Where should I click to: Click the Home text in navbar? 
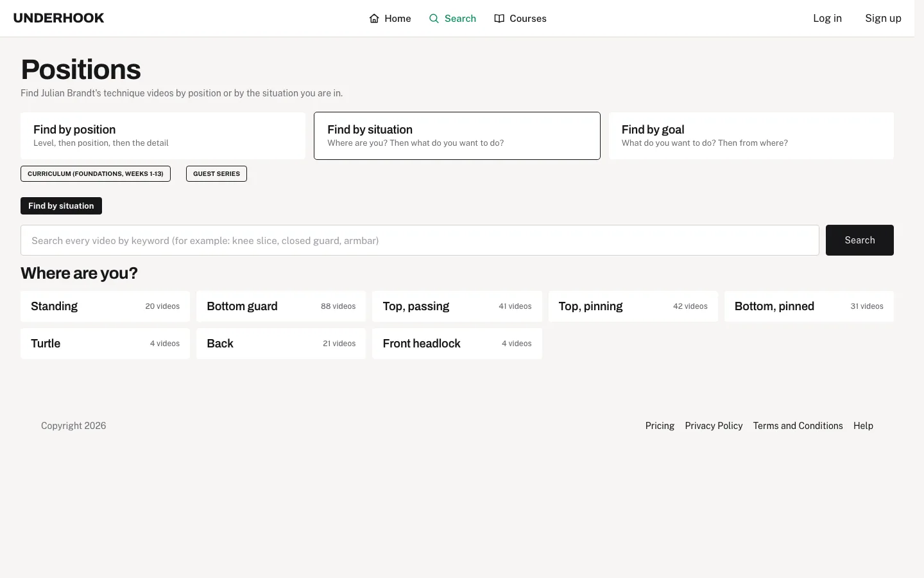pos(398,19)
